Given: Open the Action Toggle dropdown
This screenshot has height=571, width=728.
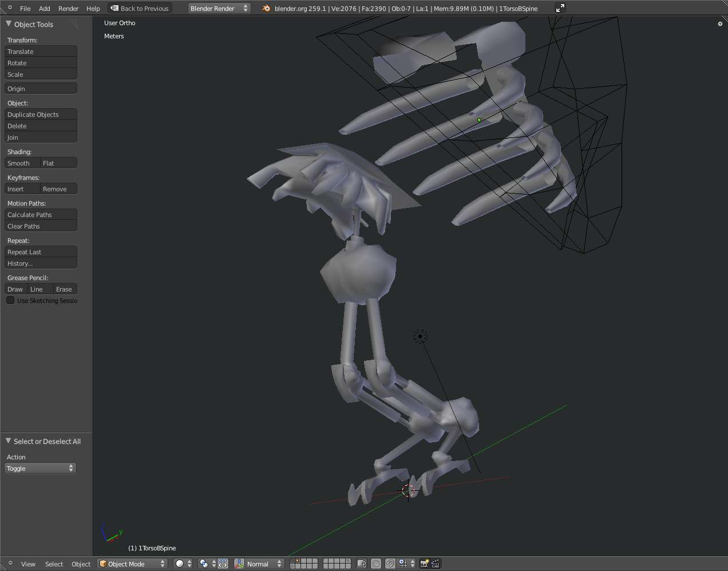Looking at the screenshot, I should click(x=40, y=468).
